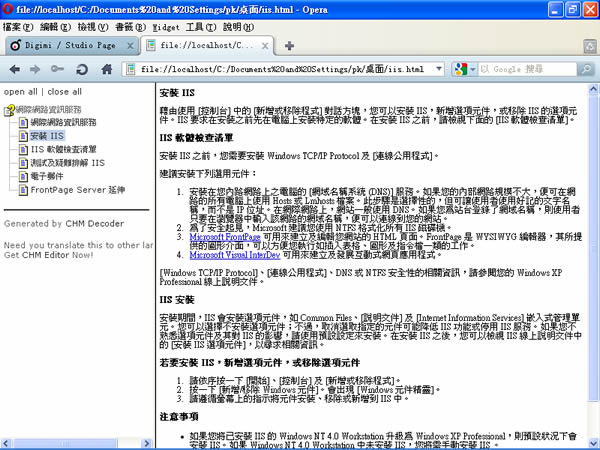Open tree item IIS 軟體檢查清單
The height and width of the screenshot is (450, 600).
(63, 149)
